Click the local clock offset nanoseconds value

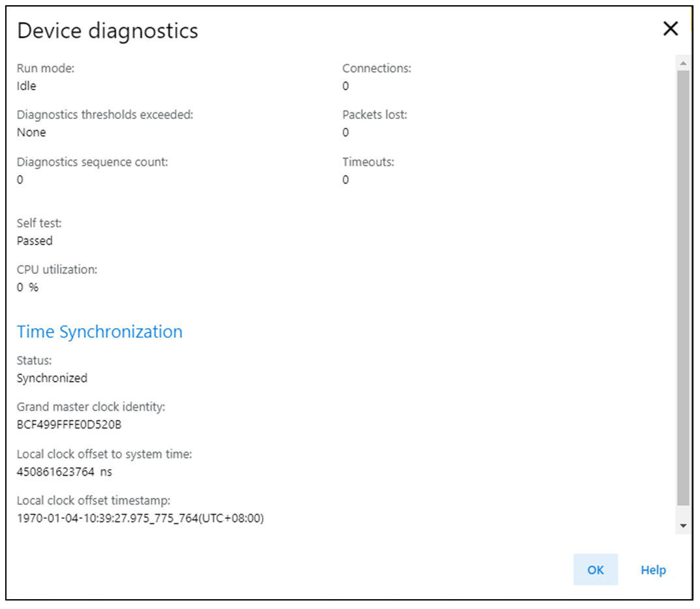click(57, 472)
